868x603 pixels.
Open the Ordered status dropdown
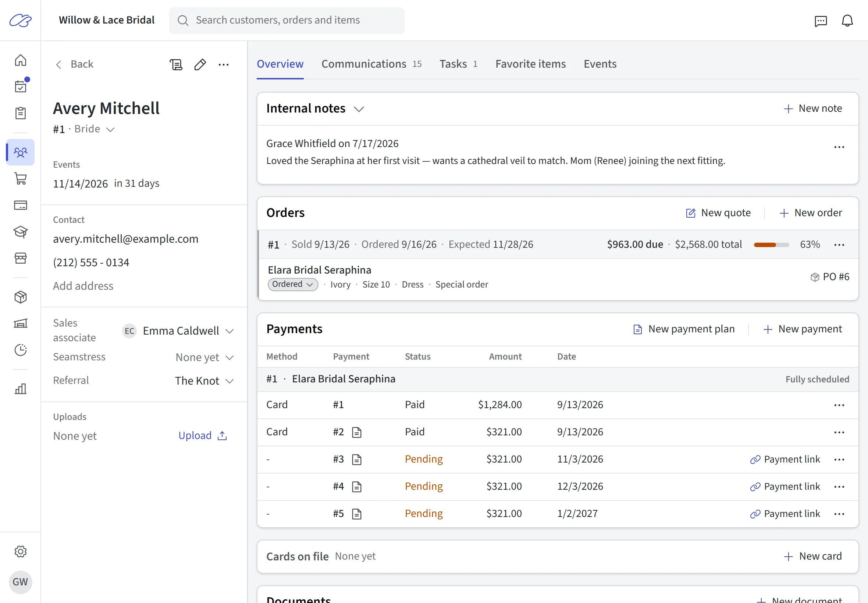click(293, 284)
